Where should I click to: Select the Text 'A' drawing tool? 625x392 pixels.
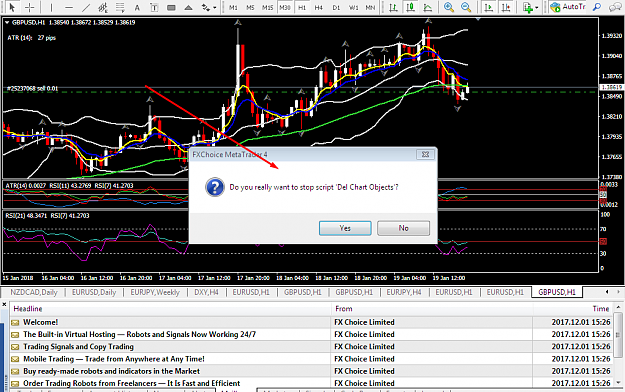click(137, 7)
